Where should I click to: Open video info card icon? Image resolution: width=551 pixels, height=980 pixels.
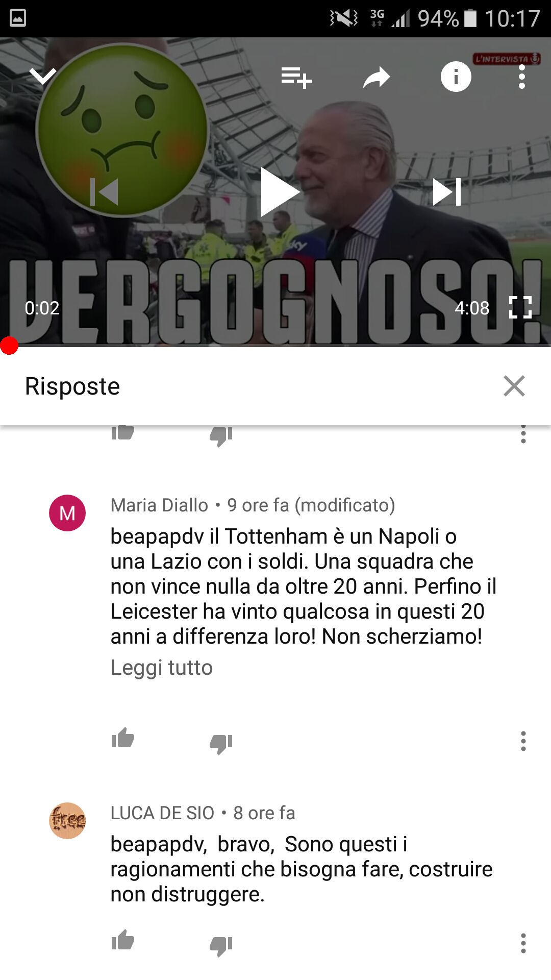pyautogui.click(x=456, y=77)
